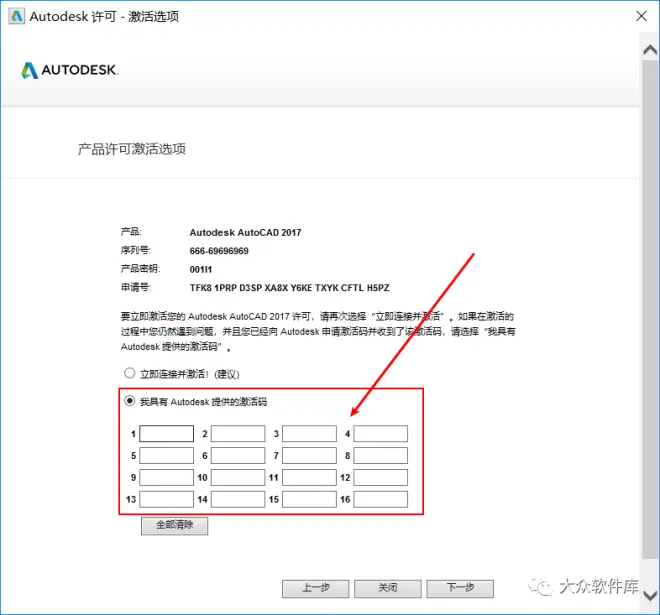Click the scrollbar up arrow
Image resolution: width=660 pixels, height=615 pixels.
click(x=650, y=50)
